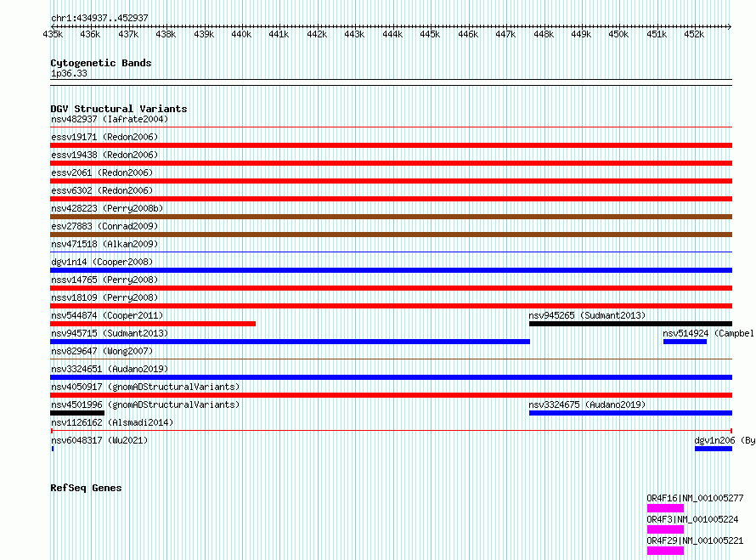
Task: Open variant dgv1n14 (Cooper2008) label
Action: (102, 262)
